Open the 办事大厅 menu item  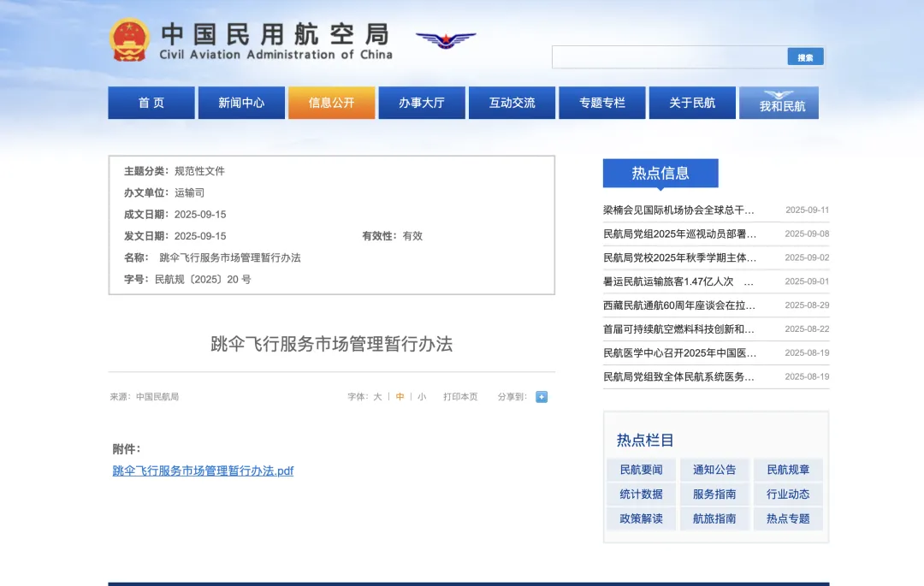pos(422,102)
